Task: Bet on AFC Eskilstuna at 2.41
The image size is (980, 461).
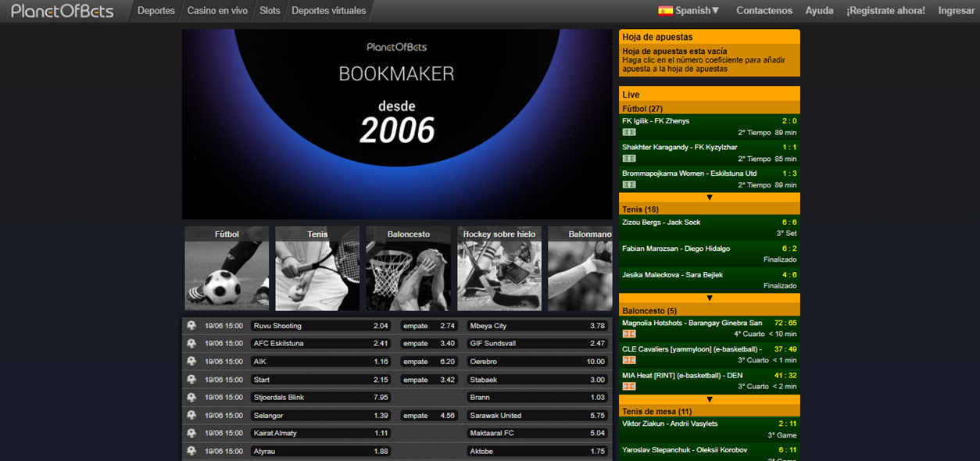Action: click(x=321, y=344)
